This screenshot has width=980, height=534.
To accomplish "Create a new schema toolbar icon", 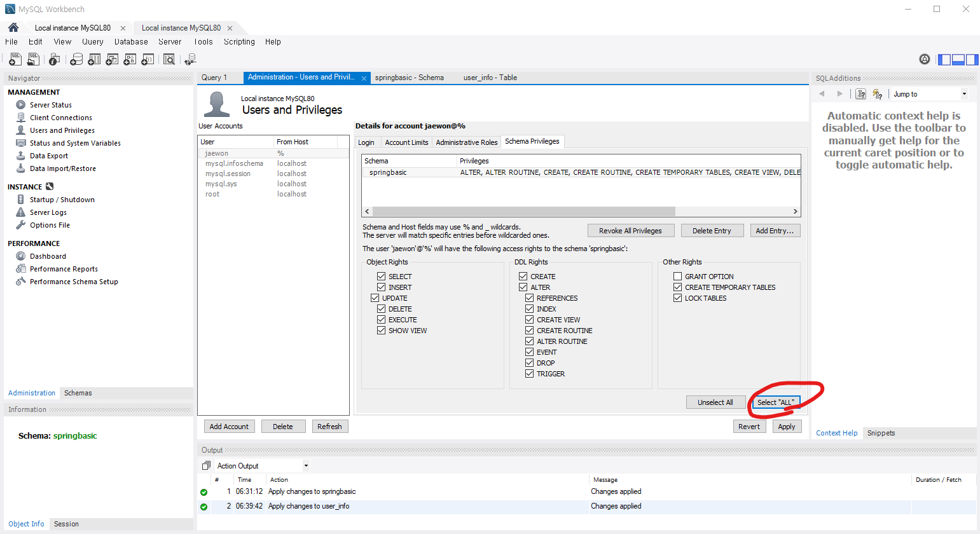I will (x=76, y=59).
